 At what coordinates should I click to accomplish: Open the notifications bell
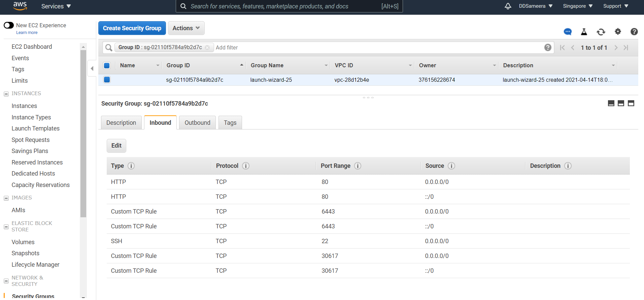pyautogui.click(x=508, y=6)
